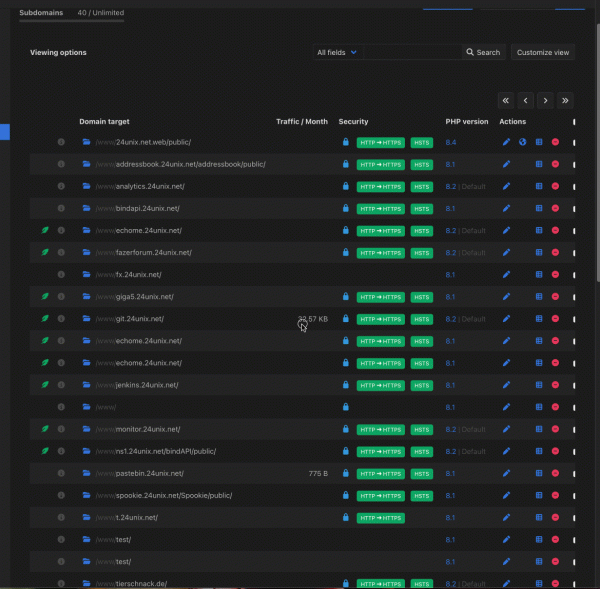Toggle HSTS badge for monitor.24unix.net
This screenshot has height=589, width=600.
422,429
